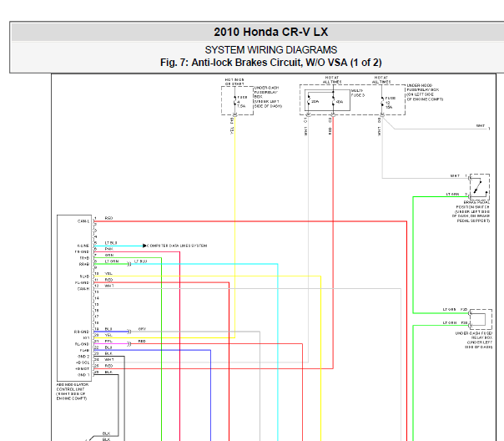Click 'LT GRN 2' at brake switch
This screenshot has height=441, width=504.
point(456,195)
